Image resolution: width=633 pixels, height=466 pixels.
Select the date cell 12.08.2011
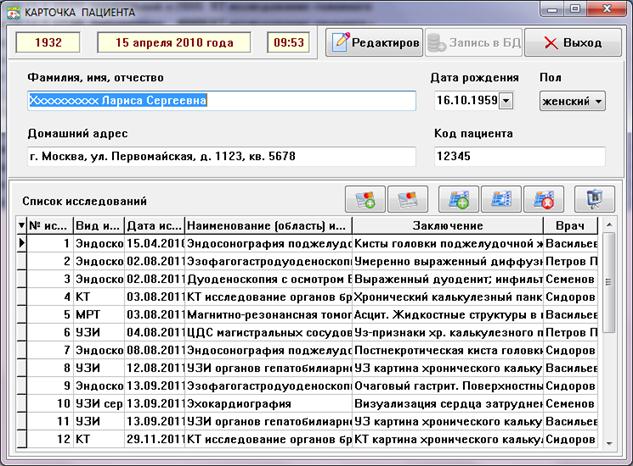click(x=155, y=368)
